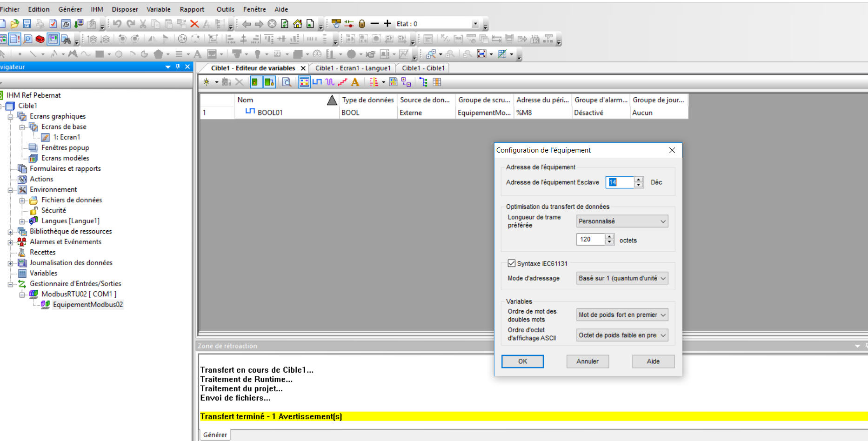Click the padlock icon in top toolbar
The height and width of the screenshot is (441, 868).
click(362, 24)
